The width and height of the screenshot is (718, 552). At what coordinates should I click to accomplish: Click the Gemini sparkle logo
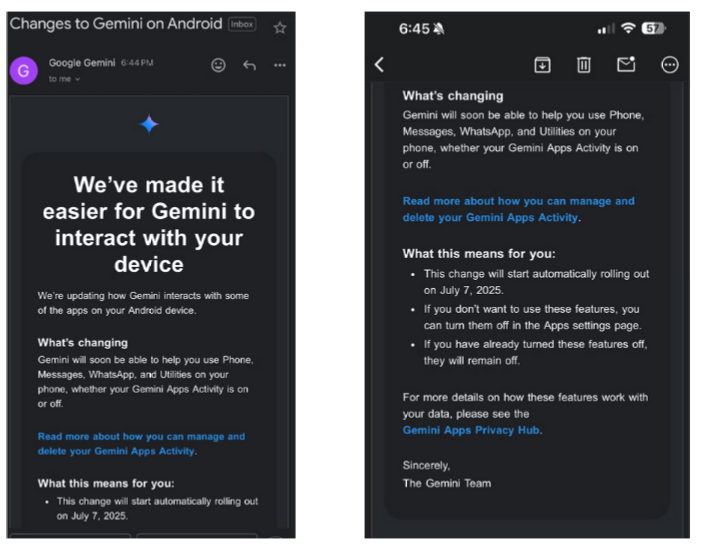click(149, 124)
